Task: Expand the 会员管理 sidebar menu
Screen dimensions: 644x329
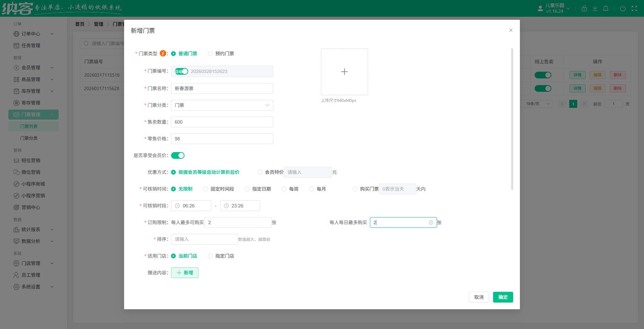Action: [31, 67]
